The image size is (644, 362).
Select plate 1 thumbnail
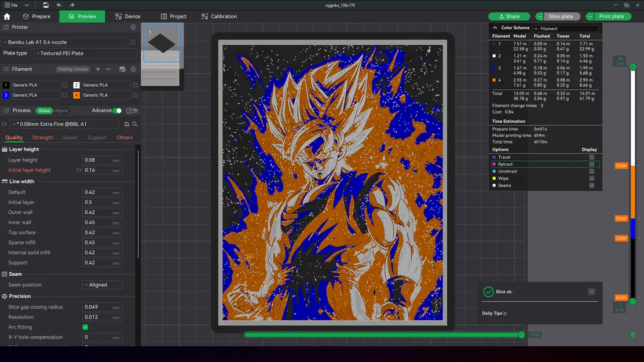click(162, 44)
